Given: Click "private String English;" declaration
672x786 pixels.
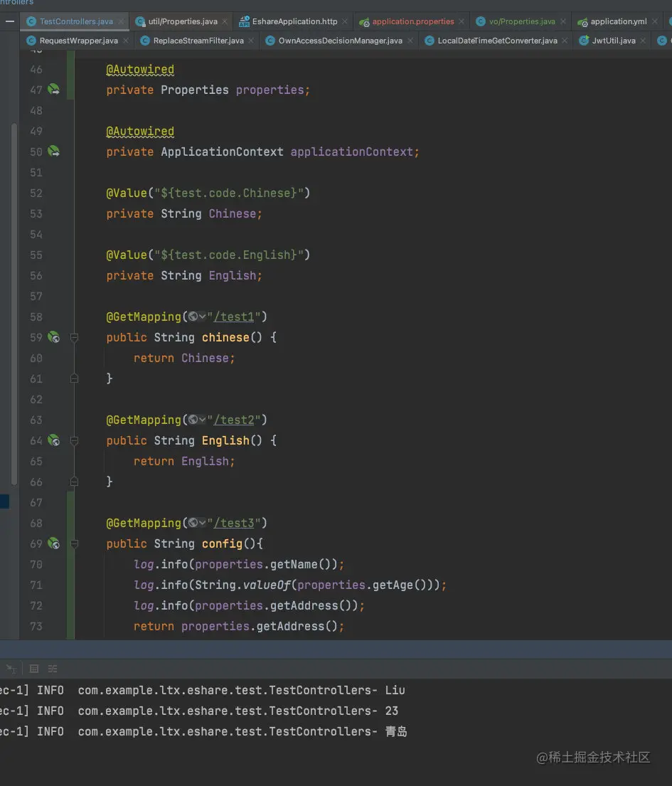Looking at the screenshot, I should [184, 276].
